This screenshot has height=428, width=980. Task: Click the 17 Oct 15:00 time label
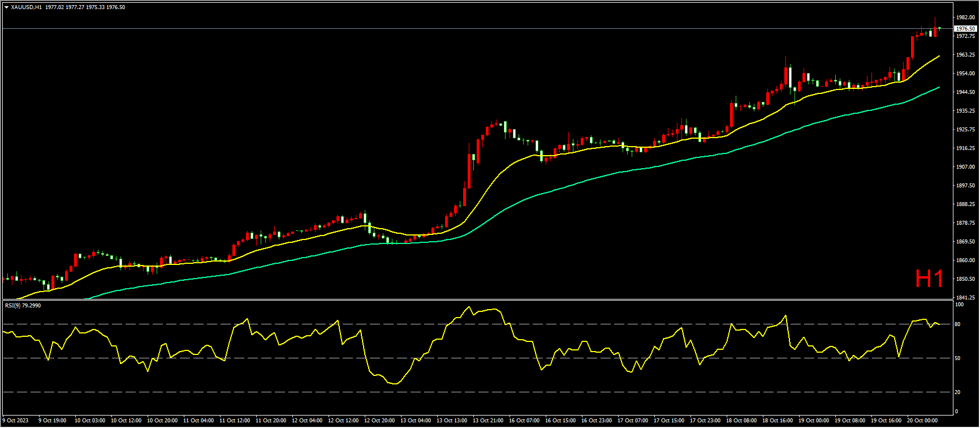tap(668, 421)
